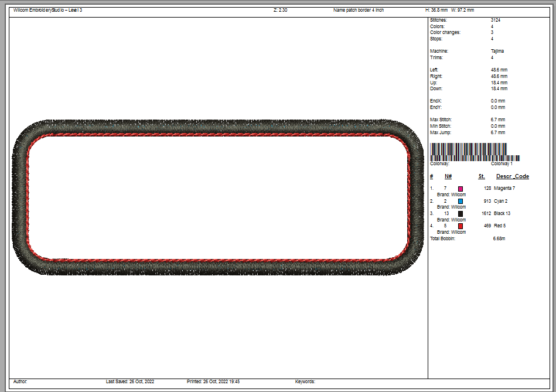
Task: Click the 'Trims:' label
Action: (x=436, y=57)
